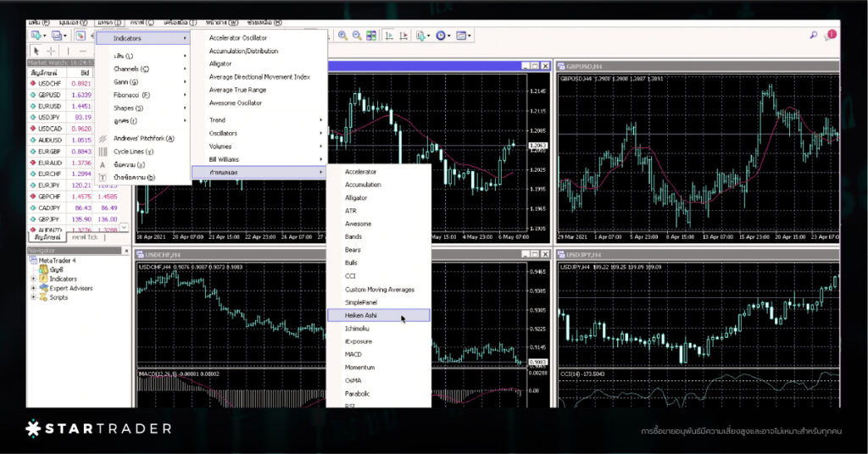
Task: Click the Bid column header
Action: click(x=81, y=73)
